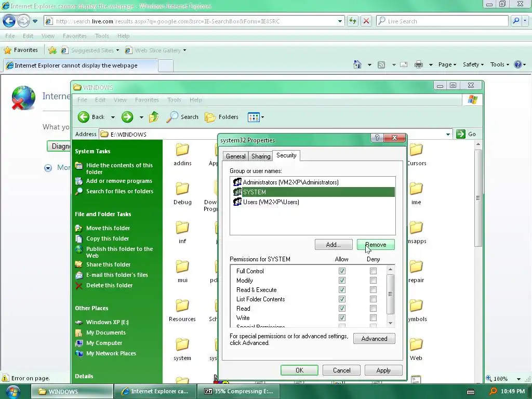Open the Explorer Address bar dropdown
The height and width of the screenshot is (399, 532).
pos(448,135)
